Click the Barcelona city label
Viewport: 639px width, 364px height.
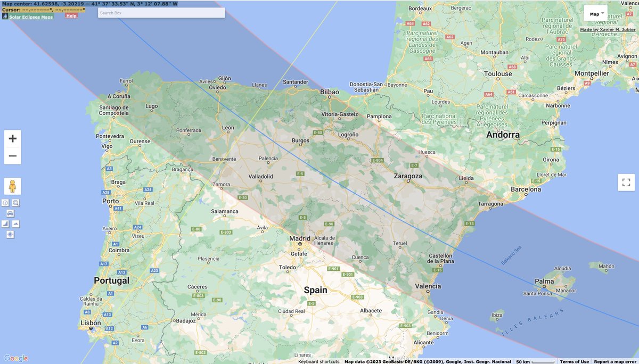coord(526,188)
